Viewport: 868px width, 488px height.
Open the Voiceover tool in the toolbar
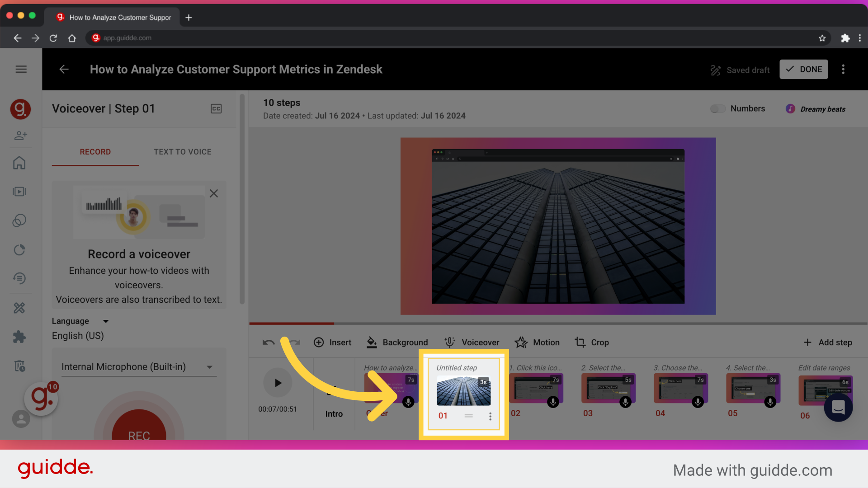click(x=472, y=342)
